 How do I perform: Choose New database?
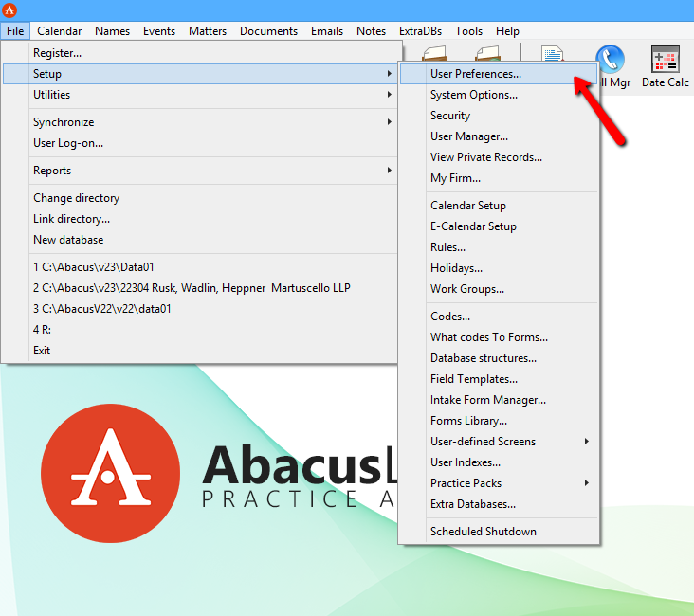[200, 240]
